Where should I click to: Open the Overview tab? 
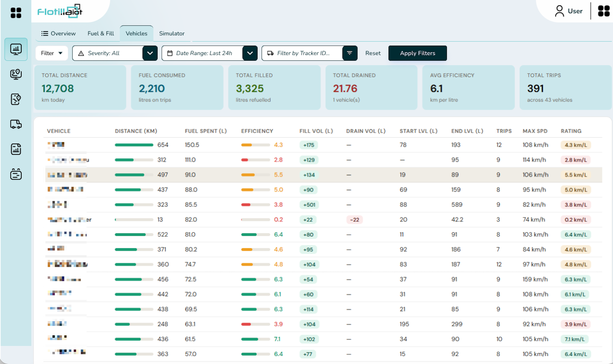pyautogui.click(x=58, y=33)
